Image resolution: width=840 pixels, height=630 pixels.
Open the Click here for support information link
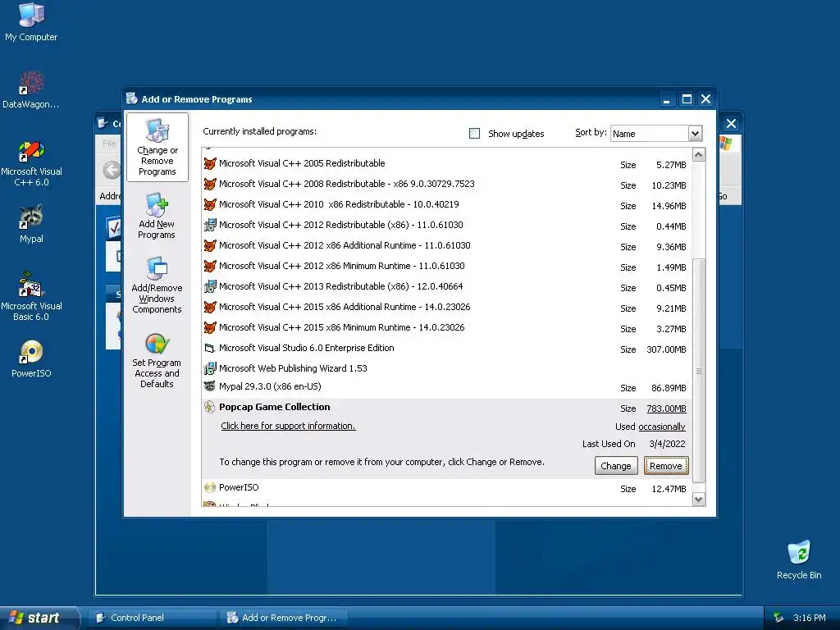point(288,426)
